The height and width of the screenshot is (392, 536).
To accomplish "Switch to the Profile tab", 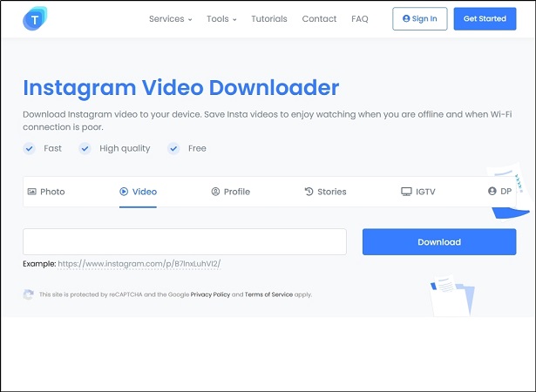I will pos(231,192).
